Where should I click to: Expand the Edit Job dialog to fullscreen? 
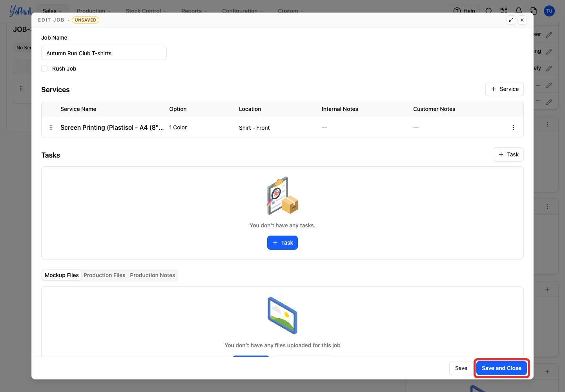tap(511, 20)
